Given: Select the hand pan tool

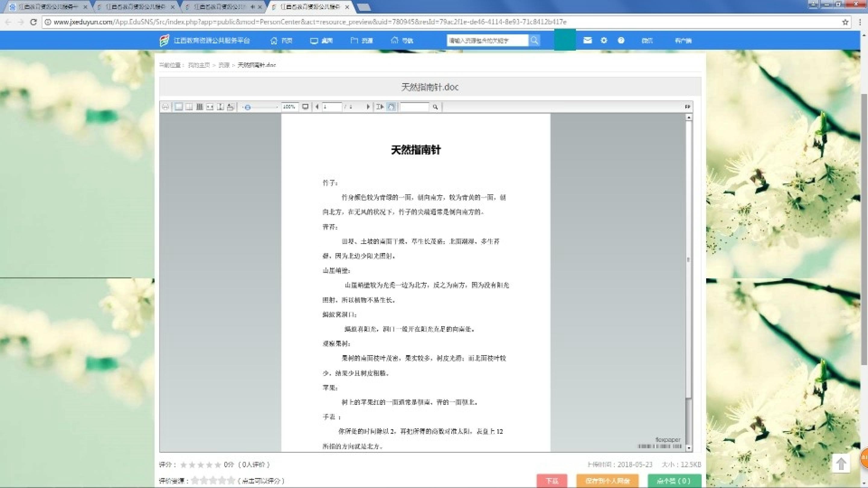Looking at the screenshot, I should pyautogui.click(x=391, y=107).
